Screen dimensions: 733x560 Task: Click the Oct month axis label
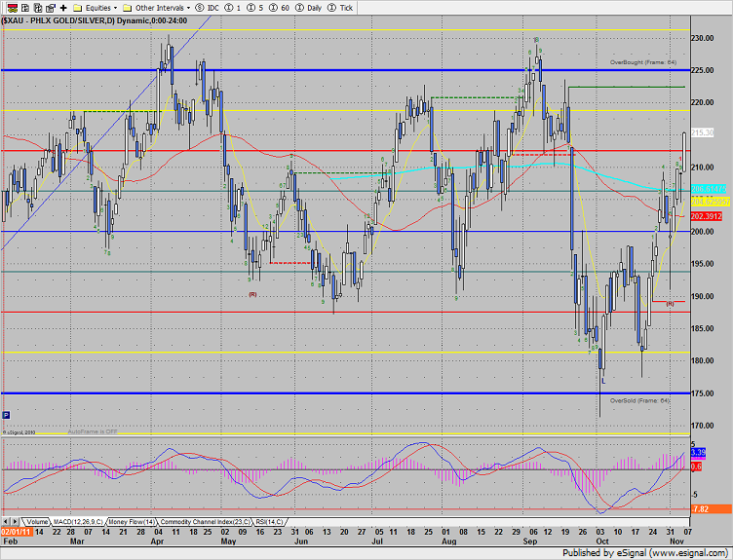602,541
